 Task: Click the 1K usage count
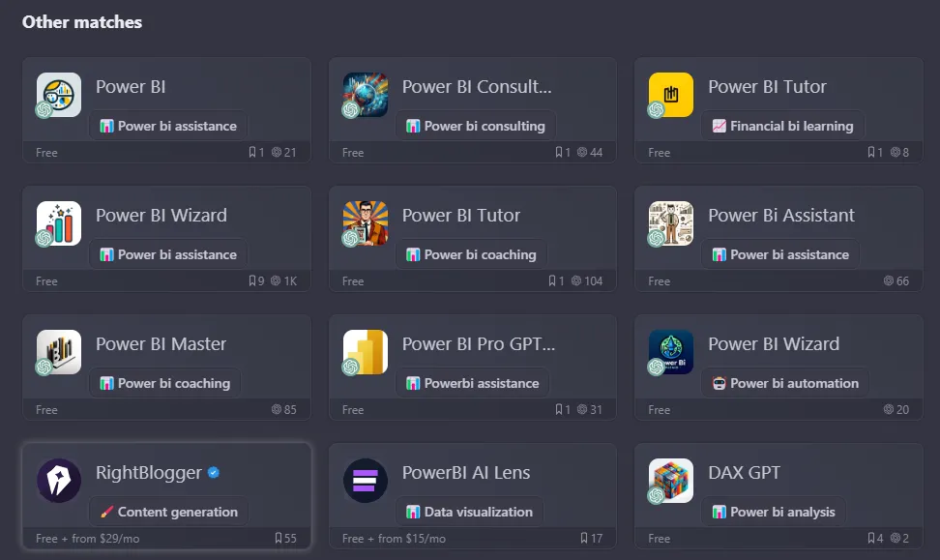coord(290,280)
